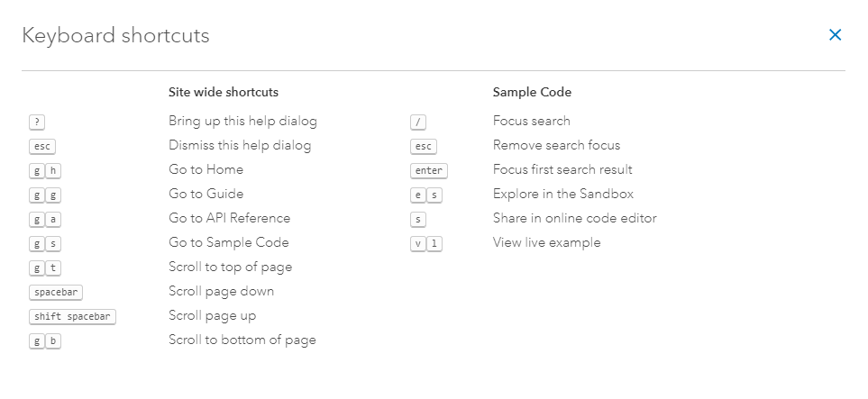This screenshot has height=399, width=868.
Task: Click the spacebar key badge
Action: 56,292
